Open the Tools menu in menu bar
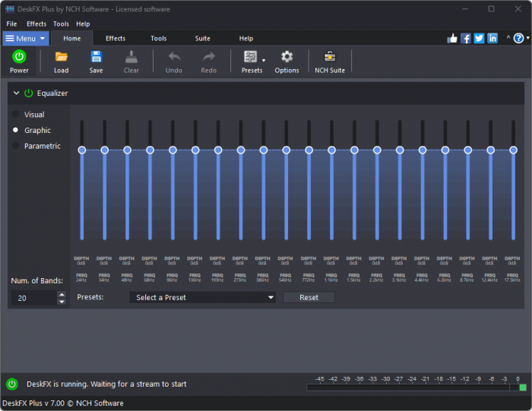 point(61,24)
